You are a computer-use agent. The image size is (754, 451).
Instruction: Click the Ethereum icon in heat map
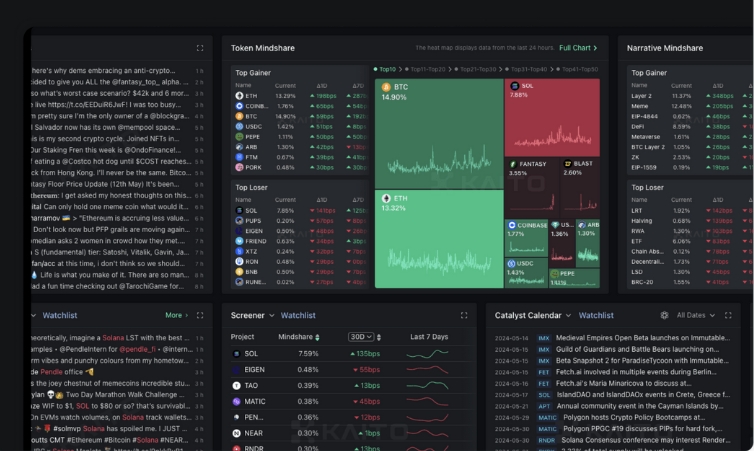point(386,198)
